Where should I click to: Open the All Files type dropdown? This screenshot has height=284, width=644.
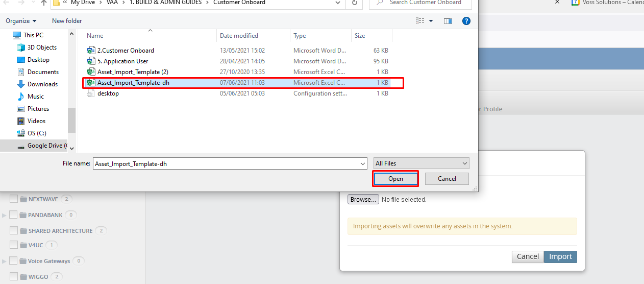[421, 163]
